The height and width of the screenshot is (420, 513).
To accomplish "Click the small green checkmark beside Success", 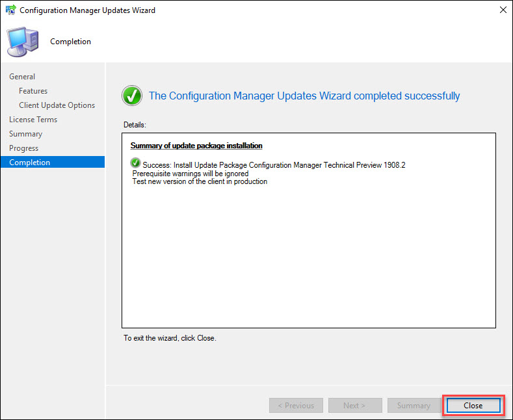I will pyautogui.click(x=135, y=163).
